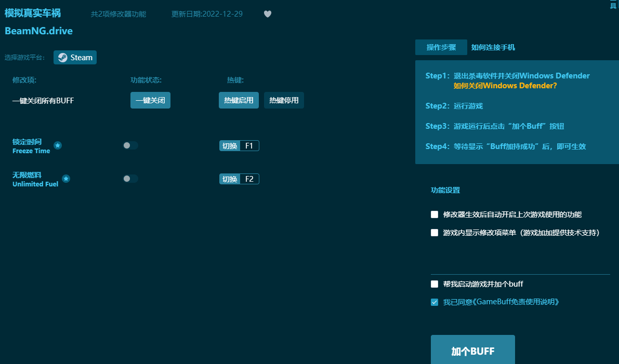
Task: Click the 锁定时间 Freeze Time label
Action: click(x=31, y=146)
